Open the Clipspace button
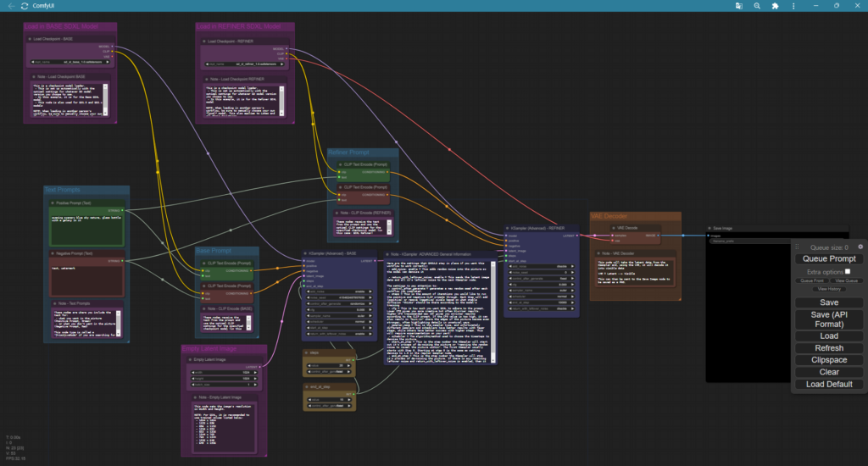Image resolution: width=868 pixels, height=466 pixels. tap(829, 360)
